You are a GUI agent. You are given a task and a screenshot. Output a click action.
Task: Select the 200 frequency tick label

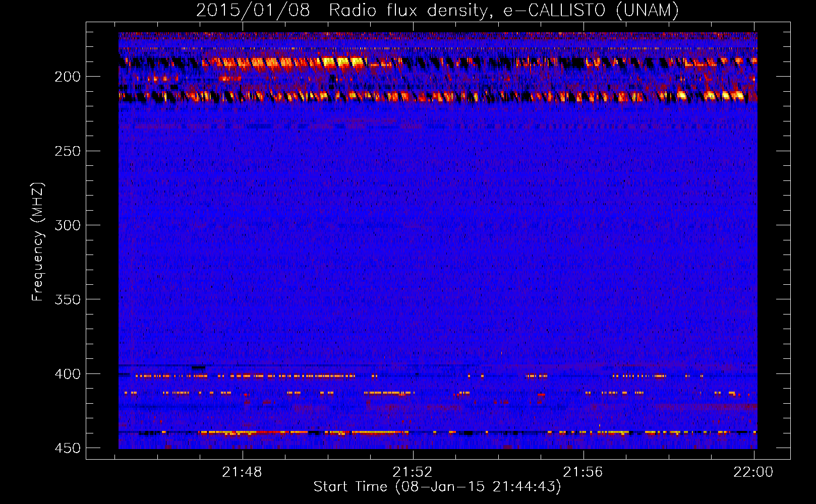click(68, 77)
